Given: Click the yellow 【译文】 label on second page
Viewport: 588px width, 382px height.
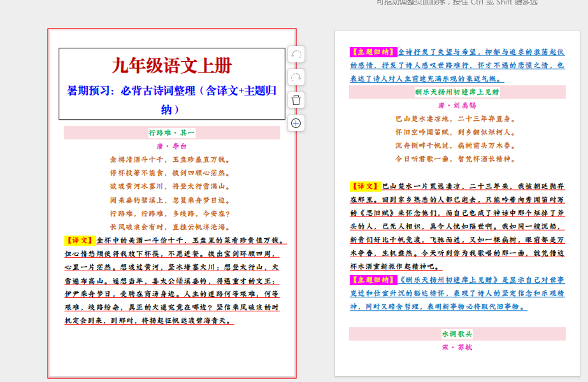Looking at the screenshot, I should click(x=365, y=187).
